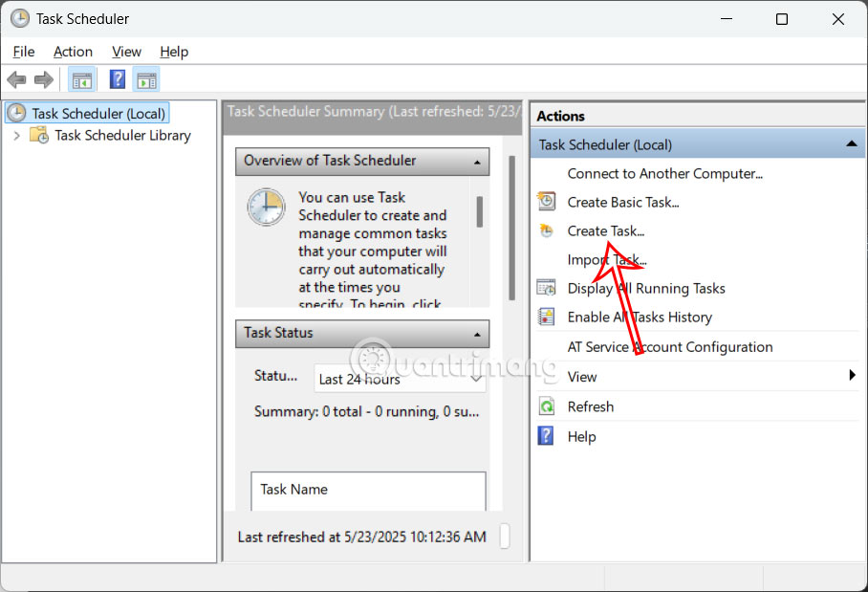Open Create Task from the Actions pane
This screenshot has height=592, width=868.
(x=604, y=230)
